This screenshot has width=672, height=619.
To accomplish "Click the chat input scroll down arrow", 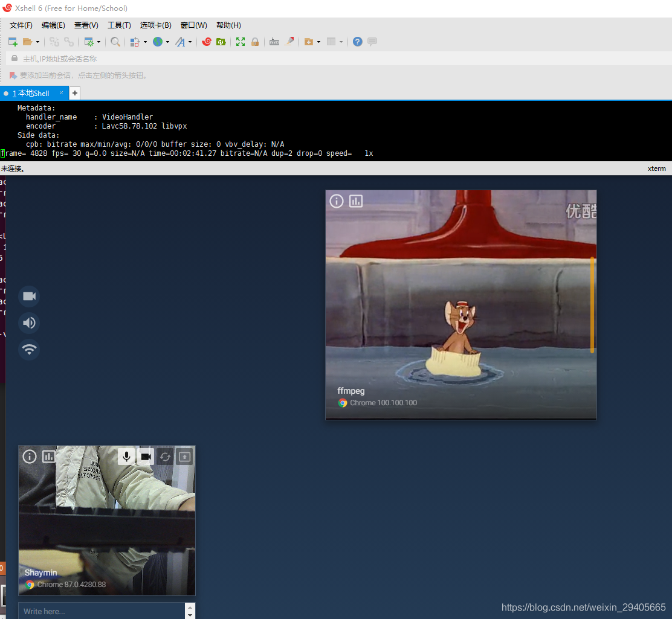I will pyautogui.click(x=190, y=615).
